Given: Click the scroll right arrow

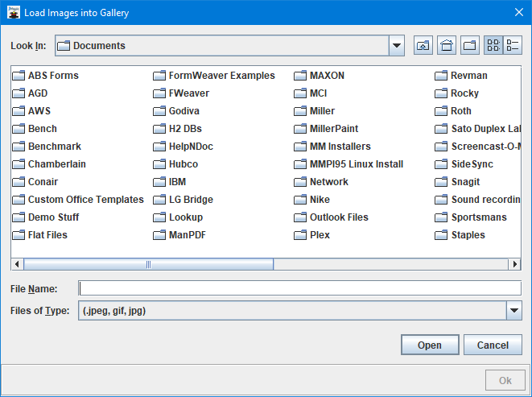Looking at the screenshot, I should 515,264.
